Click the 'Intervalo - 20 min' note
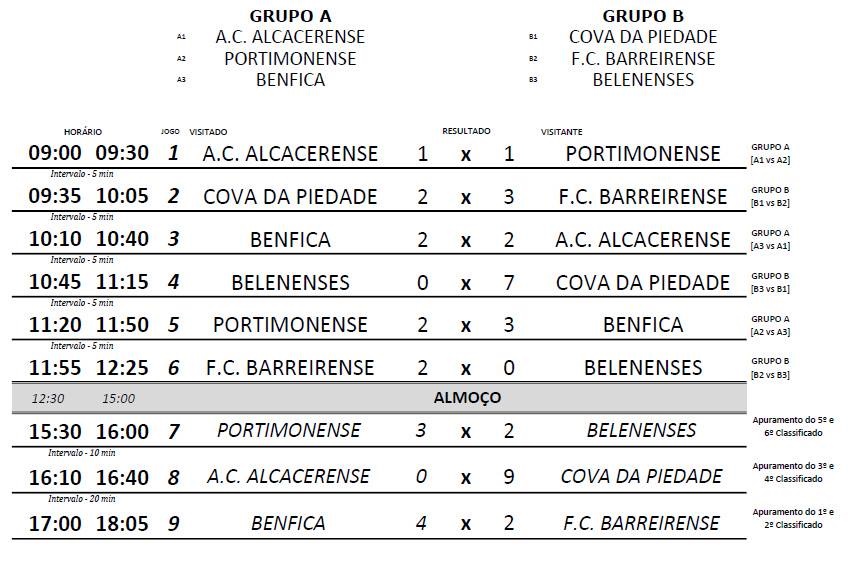855x563 pixels. (82, 499)
